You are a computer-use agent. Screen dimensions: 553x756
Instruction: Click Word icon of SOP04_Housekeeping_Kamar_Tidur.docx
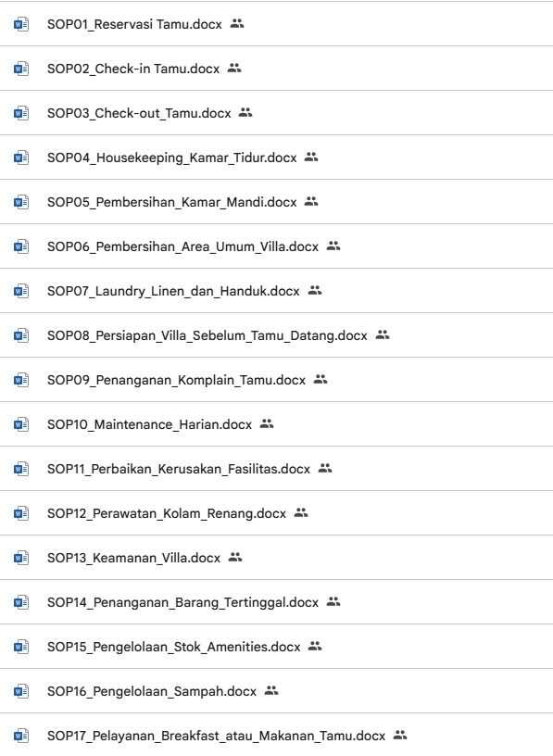coord(21,157)
